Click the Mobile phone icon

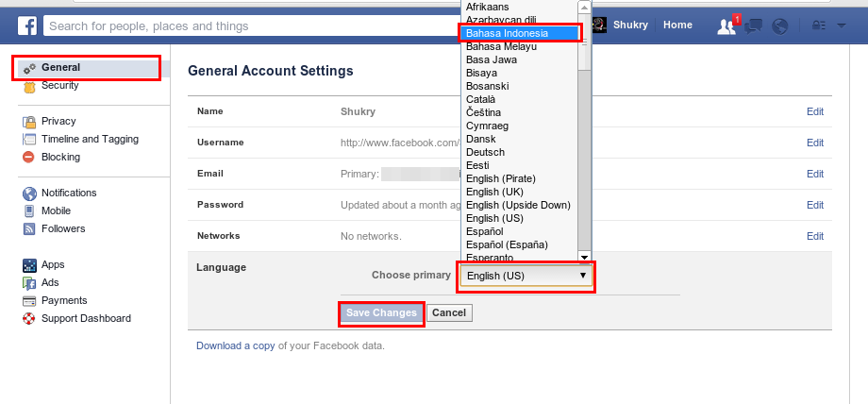[29, 211]
